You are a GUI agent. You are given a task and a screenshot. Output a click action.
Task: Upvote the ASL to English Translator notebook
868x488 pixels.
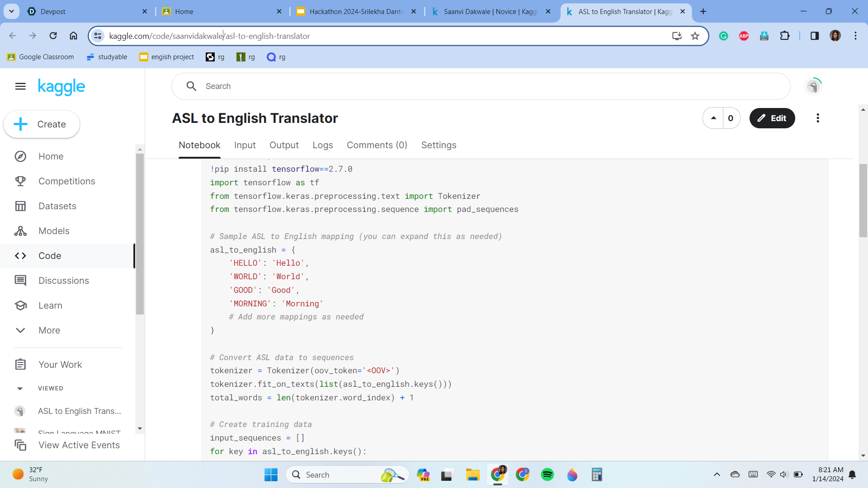[713, 118]
